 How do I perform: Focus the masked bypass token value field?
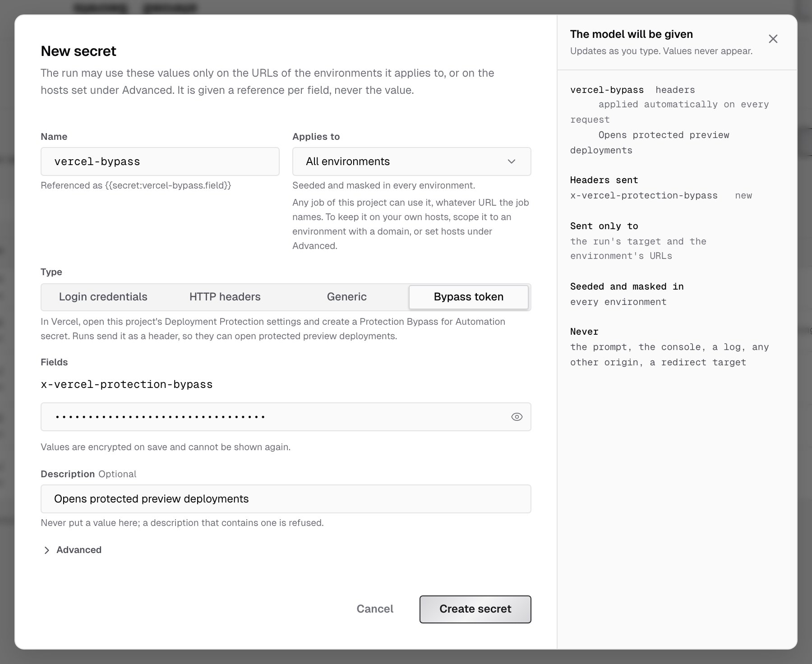(286, 417)
